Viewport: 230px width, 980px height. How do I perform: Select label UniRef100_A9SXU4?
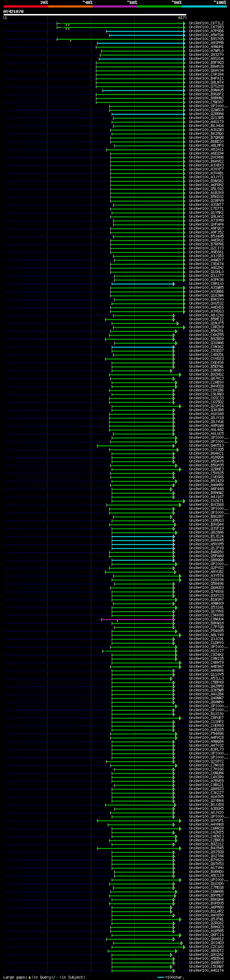coord(206,58)
